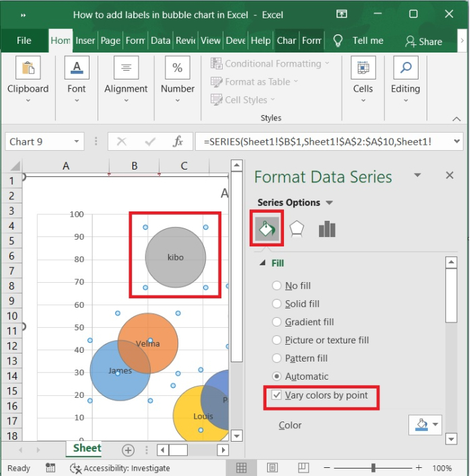The width and height of the screenshot is (471, 476).
Task: Click the pane scrollbar down arrow
Action: pyautogui.click(x=451, y=439)
